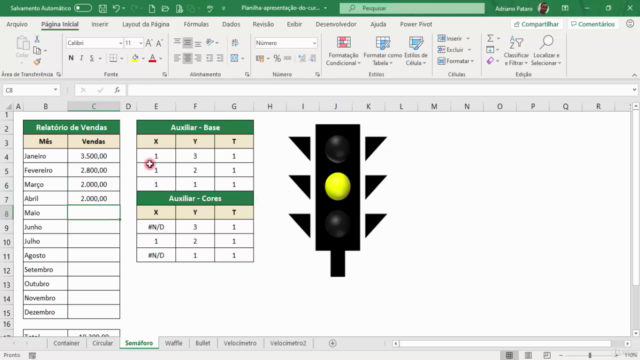Click the Compartilhar button
The height and width of the screenshot is (360, 640).
[536, 24]
